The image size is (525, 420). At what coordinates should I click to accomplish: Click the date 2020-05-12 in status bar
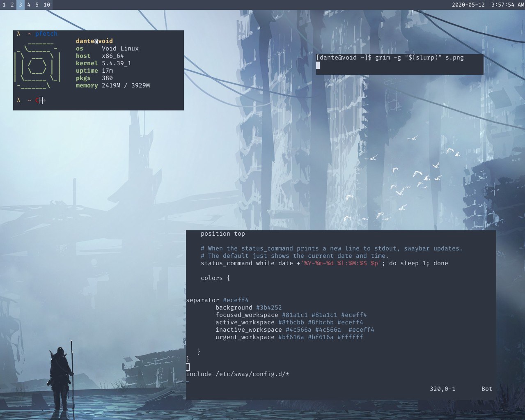(468, 5)
